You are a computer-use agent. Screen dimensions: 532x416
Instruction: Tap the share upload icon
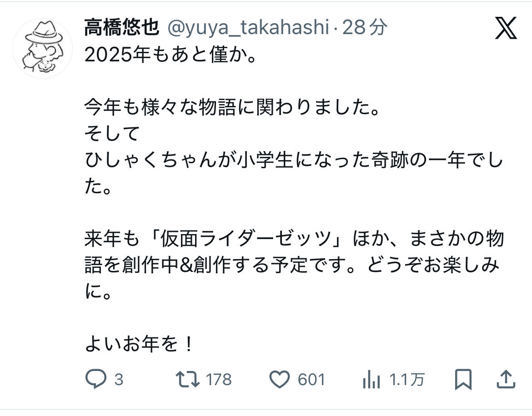point(506,379)
